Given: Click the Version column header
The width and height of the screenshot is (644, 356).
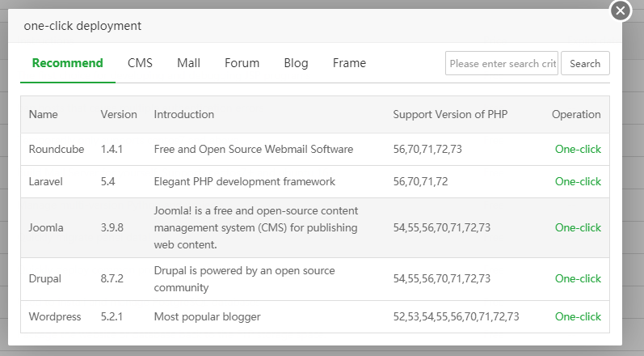Looking at the screenshot, I should pyautogui.click(x=119, y=115).
